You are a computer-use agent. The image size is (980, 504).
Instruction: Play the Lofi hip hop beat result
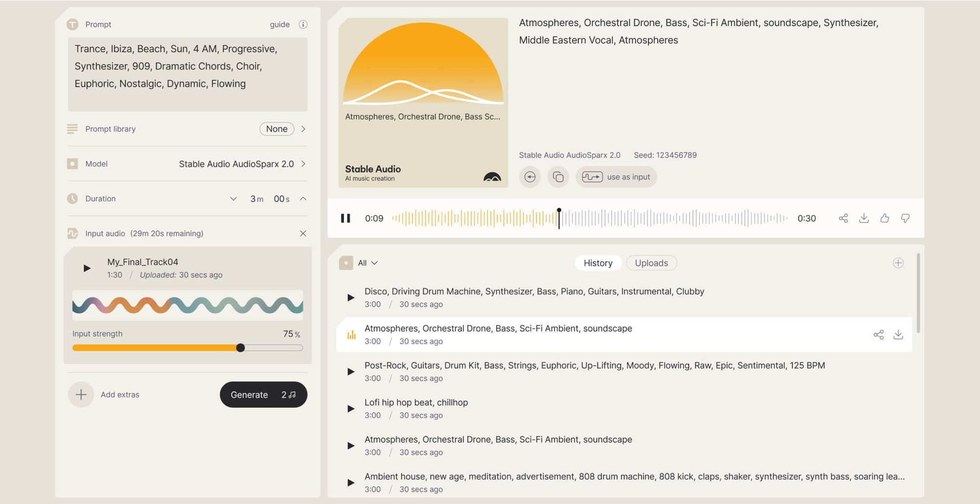click(350, 408)
